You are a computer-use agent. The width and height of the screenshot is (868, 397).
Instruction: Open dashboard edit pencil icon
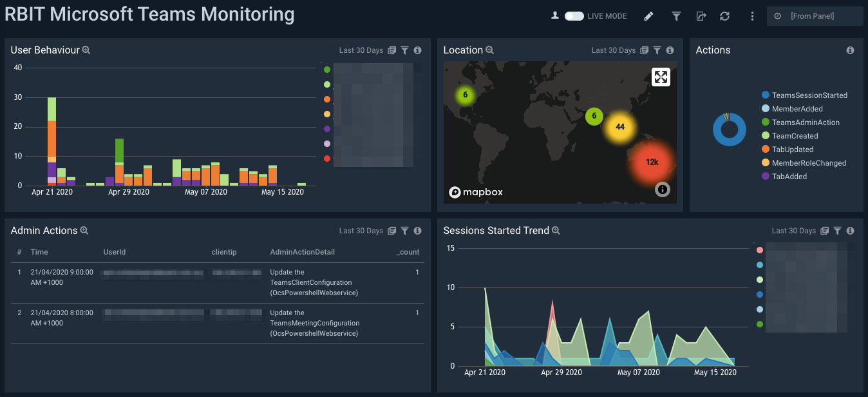pyautogui.click(x=648, y=16)
